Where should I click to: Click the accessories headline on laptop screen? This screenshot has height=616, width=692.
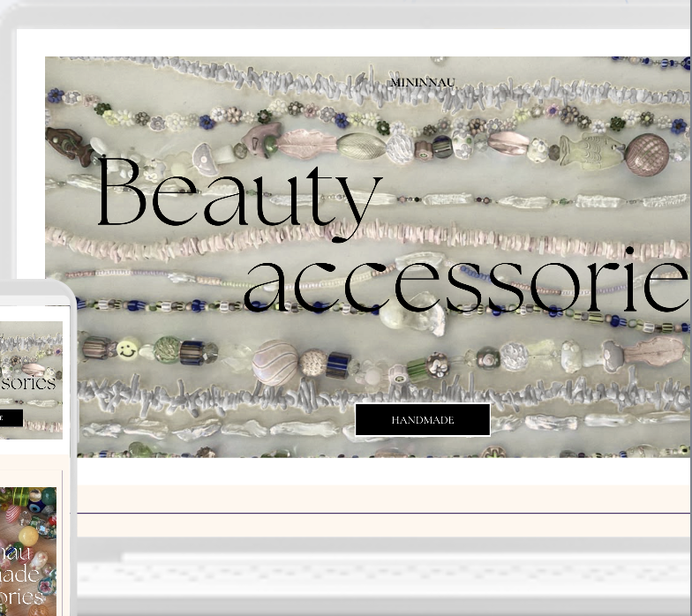(467, 281)
